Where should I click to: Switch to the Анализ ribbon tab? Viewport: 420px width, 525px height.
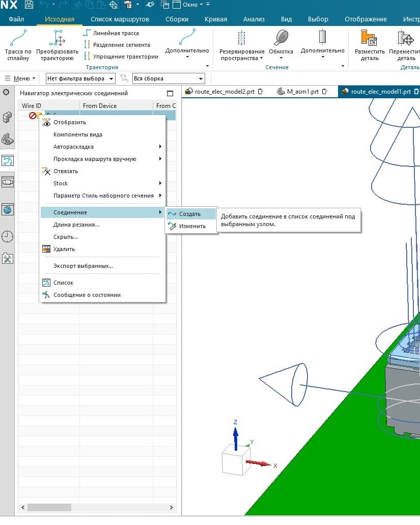254,19
